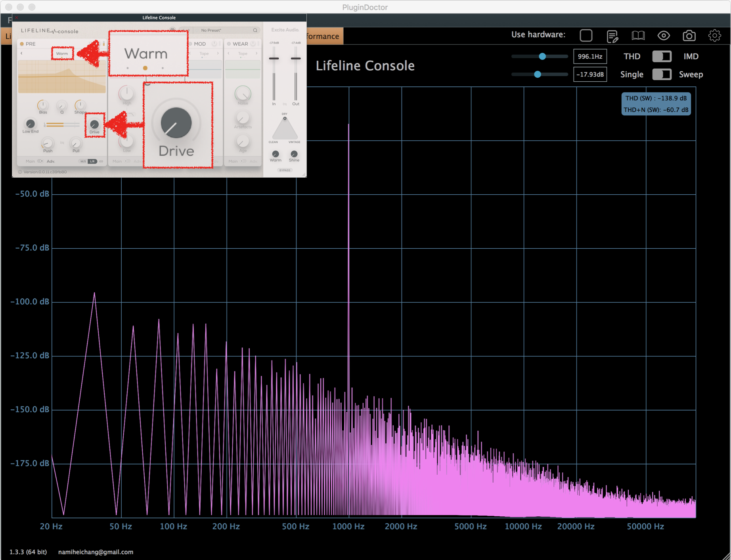Click the Shape knob in PRE
The height and width of the screenshot is (560, 731).
80,105
